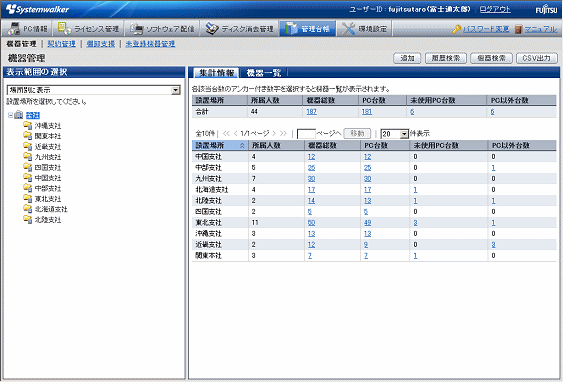Screen dimensions: 563x382
Task: Select the 沖縄支社 folder icon
Action: (x=28, y=125)
